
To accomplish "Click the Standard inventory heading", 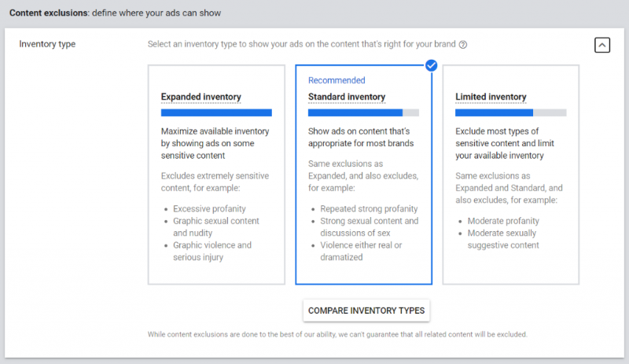I will (x=347, y=97).
